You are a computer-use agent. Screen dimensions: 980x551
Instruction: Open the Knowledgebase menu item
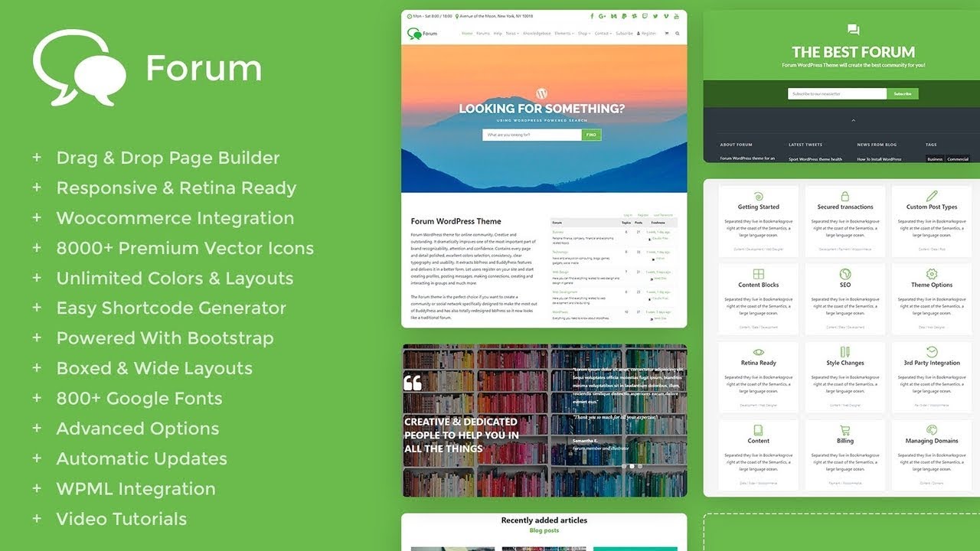tap(537, 34)
